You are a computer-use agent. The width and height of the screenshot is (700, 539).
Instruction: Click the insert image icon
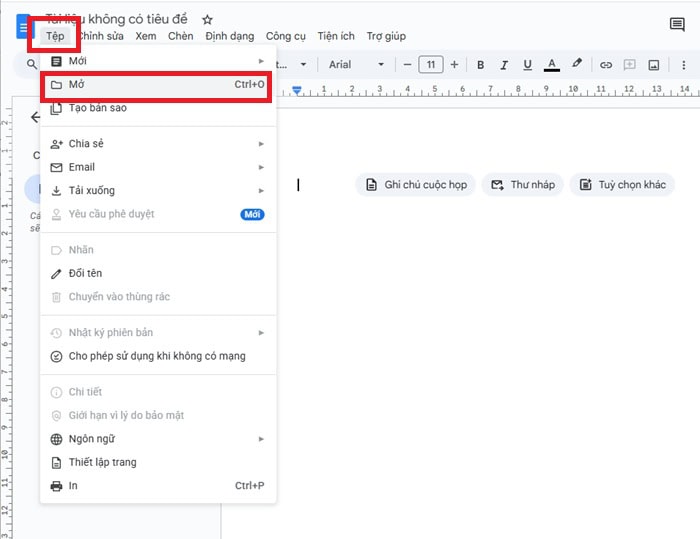click(x=654, y=65)
